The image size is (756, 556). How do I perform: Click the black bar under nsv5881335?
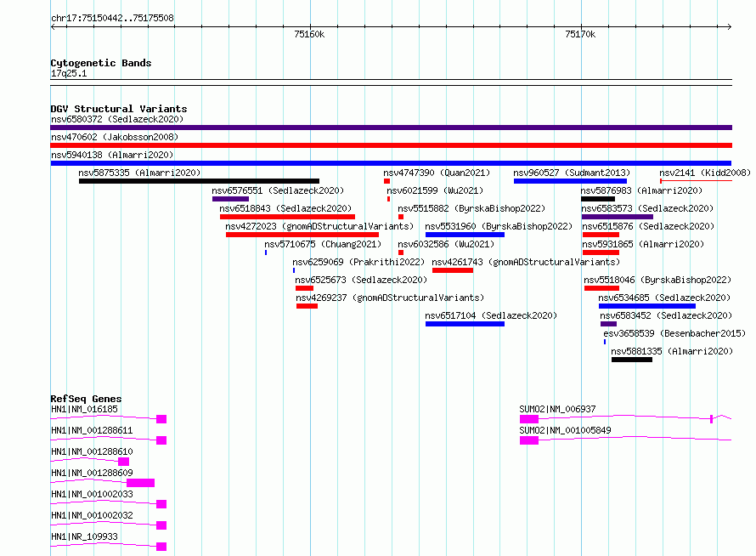(632, 360)
